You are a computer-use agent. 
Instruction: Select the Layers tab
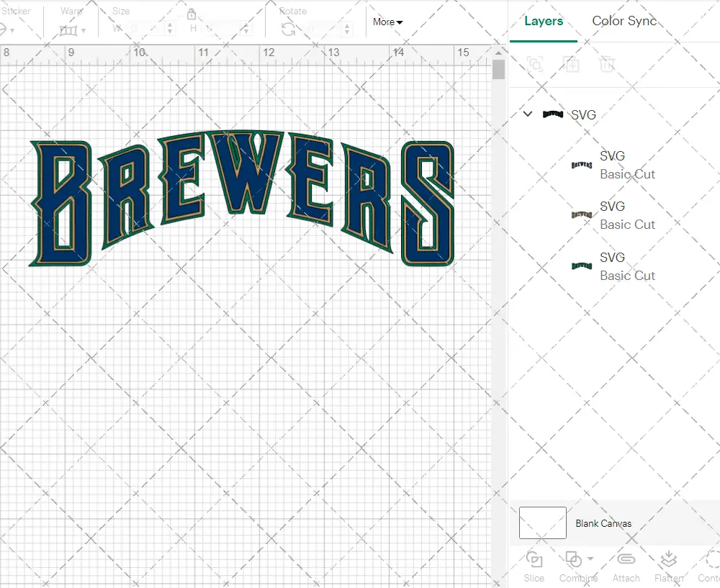tap(544, 21)
